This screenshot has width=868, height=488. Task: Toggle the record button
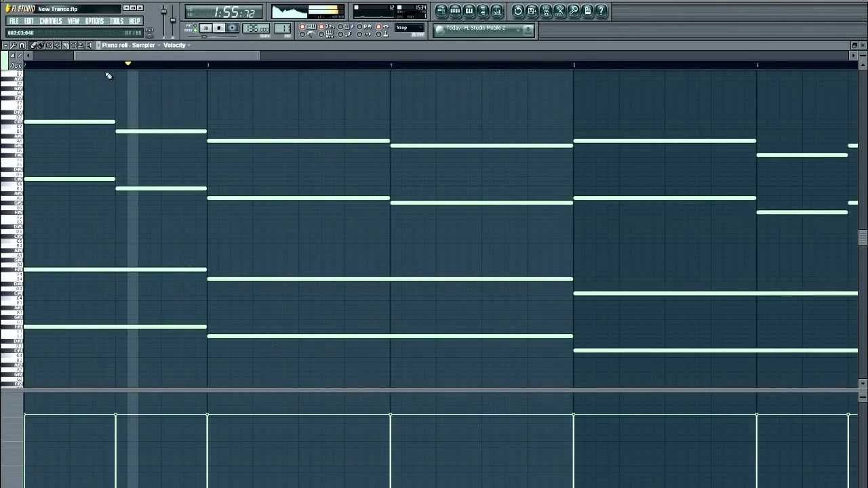click(x=233, y=28)
